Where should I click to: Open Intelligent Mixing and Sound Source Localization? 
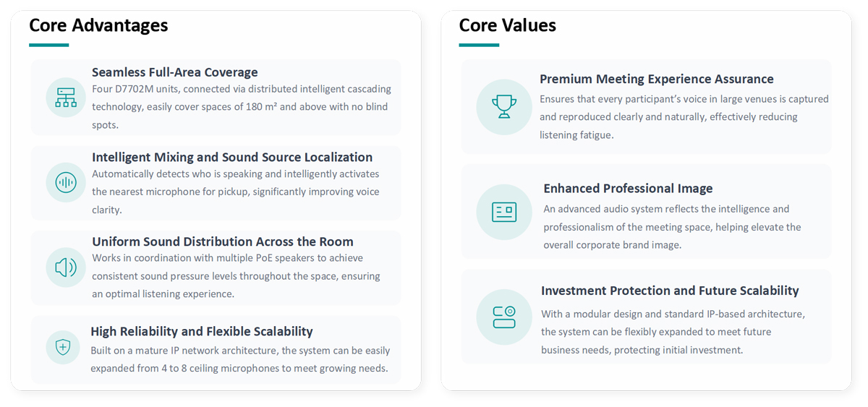[x=232, y=157]
